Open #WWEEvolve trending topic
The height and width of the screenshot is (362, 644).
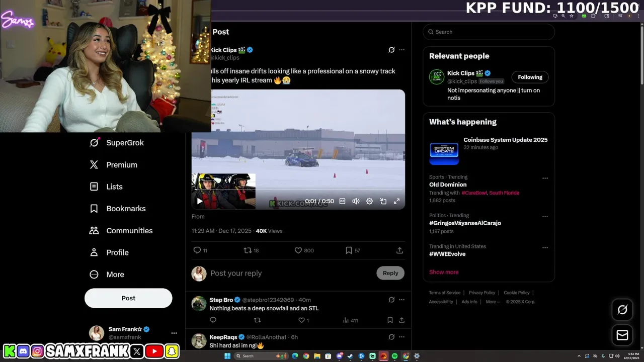447,254
